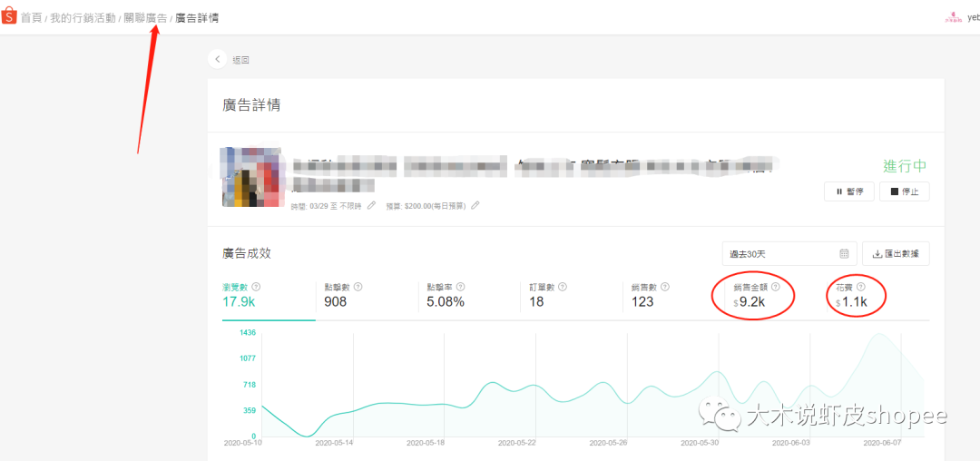The height and width of the screenshot is (461, 980).
Task: Show help tooltip for 花費
Action: click(x=860, y=287)
